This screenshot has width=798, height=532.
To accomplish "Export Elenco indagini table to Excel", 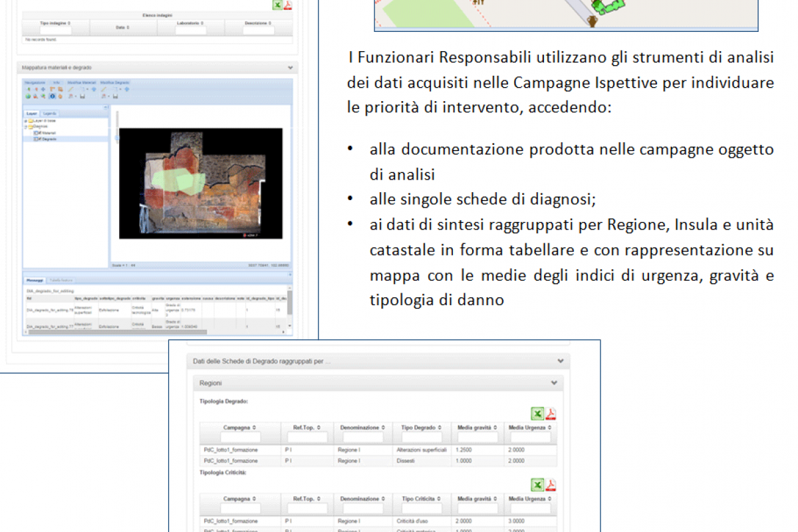I will [x=277, y=5].
